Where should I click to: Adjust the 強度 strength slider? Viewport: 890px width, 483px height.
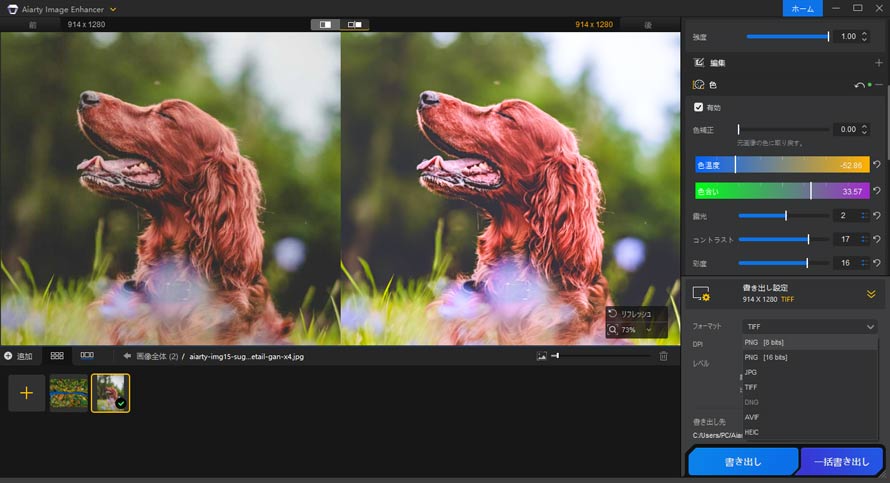787,36
